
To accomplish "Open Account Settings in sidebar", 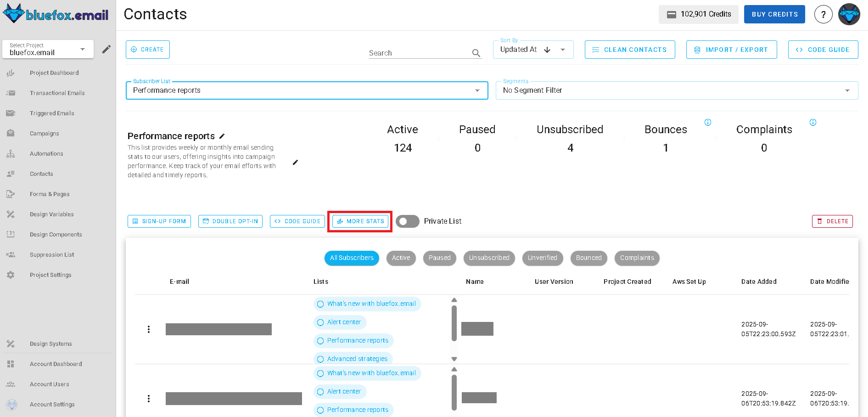I will point(52,404).
